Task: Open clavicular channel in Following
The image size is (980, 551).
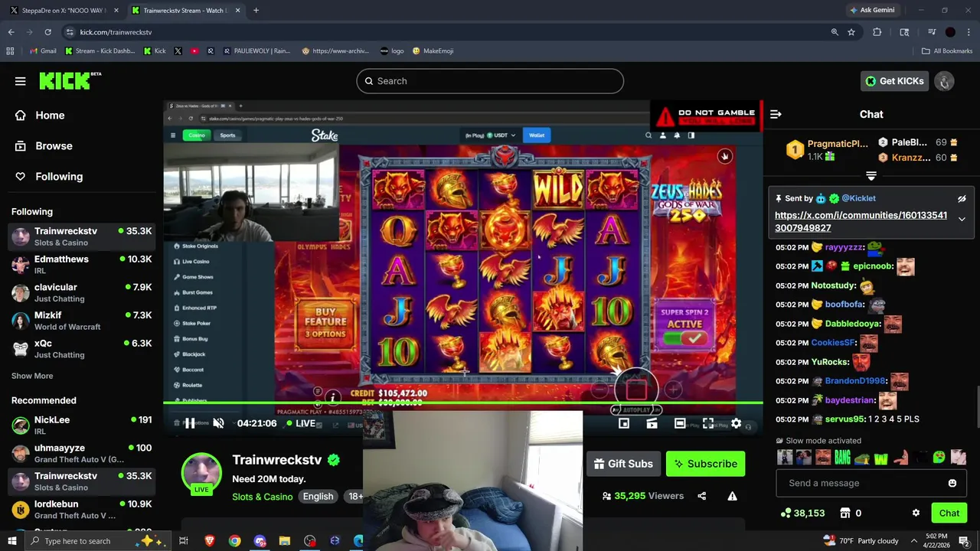Action: coord(82,293)
